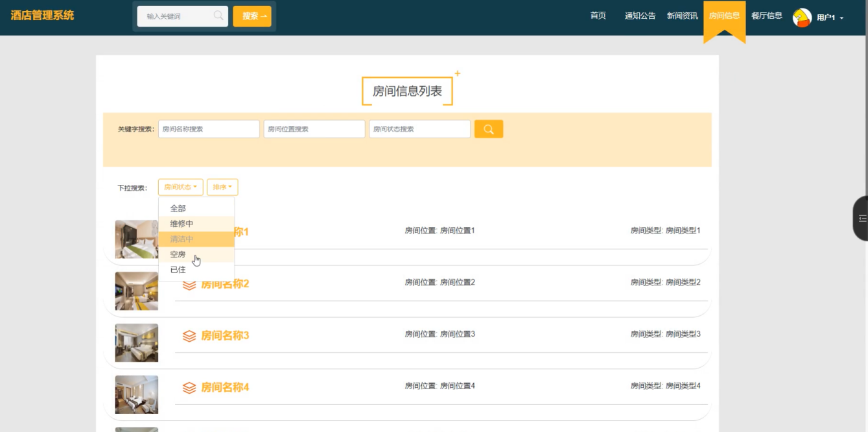Screen dimensions: 868x432
Task: Click the room 2 photo thumbnail
Action: pos(137,291)
